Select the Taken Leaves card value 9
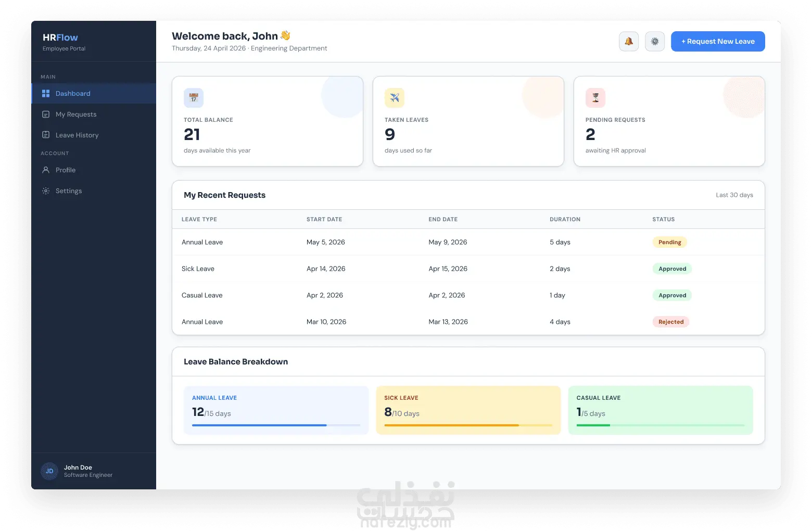Screen dimensions: 812x531 390,134
